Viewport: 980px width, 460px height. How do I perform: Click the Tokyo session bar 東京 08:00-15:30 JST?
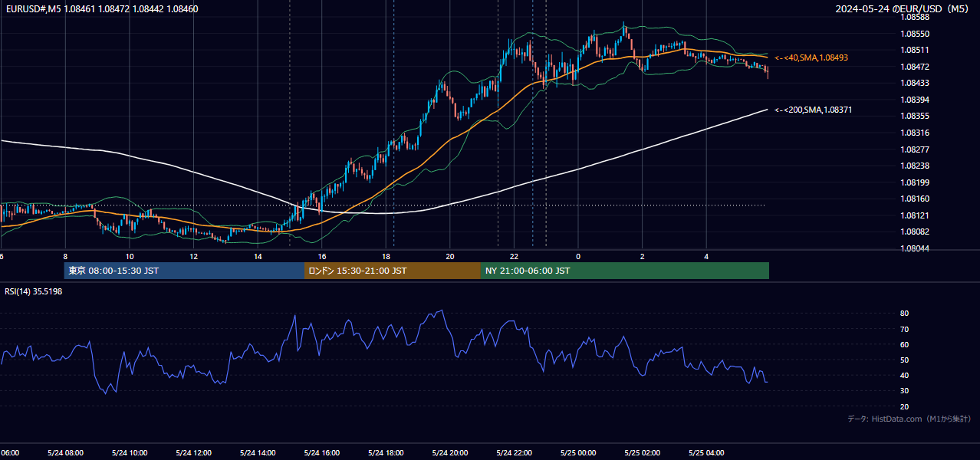(x=184, y=271)
